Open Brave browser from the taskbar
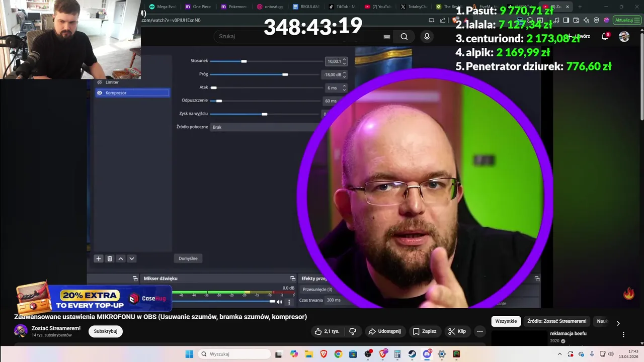The image size is (644, 362). pos(324,354)
